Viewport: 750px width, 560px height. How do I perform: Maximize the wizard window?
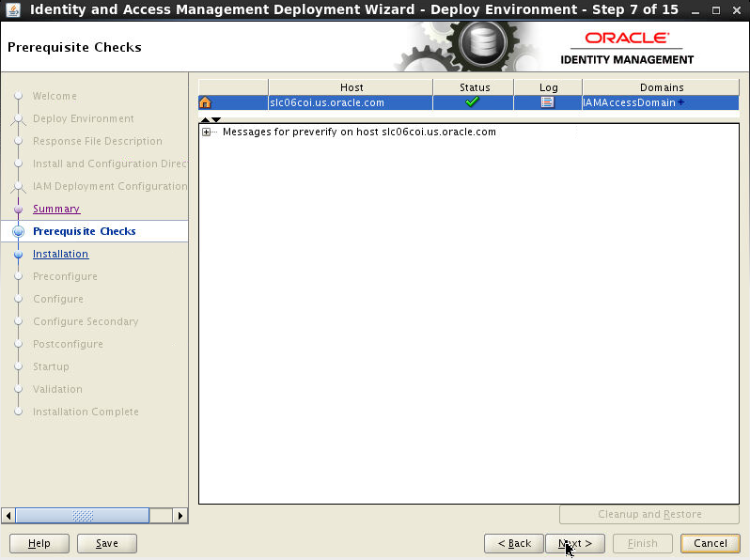pyautogui.click(x=716, y=10)
